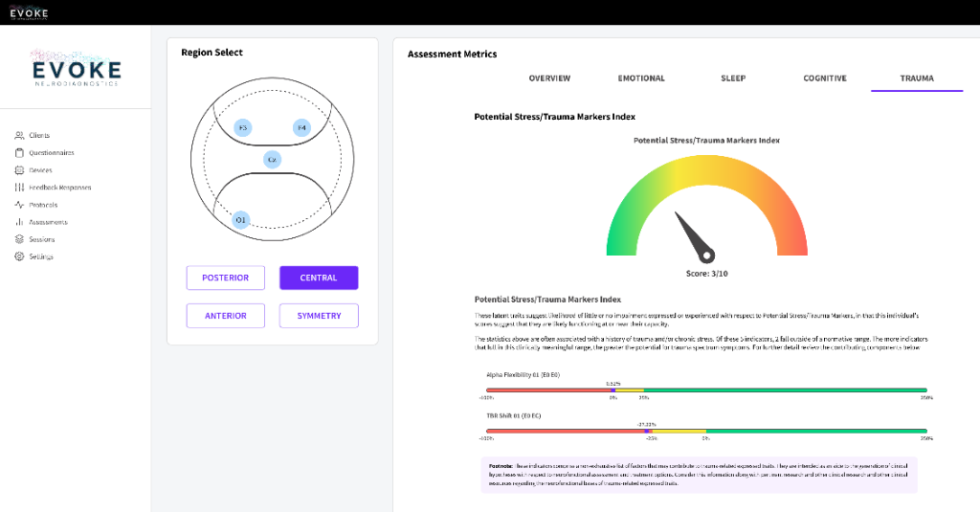Select the O1 electrode node
The height and width of the screenshot is (512, 980).
[240, 220]
